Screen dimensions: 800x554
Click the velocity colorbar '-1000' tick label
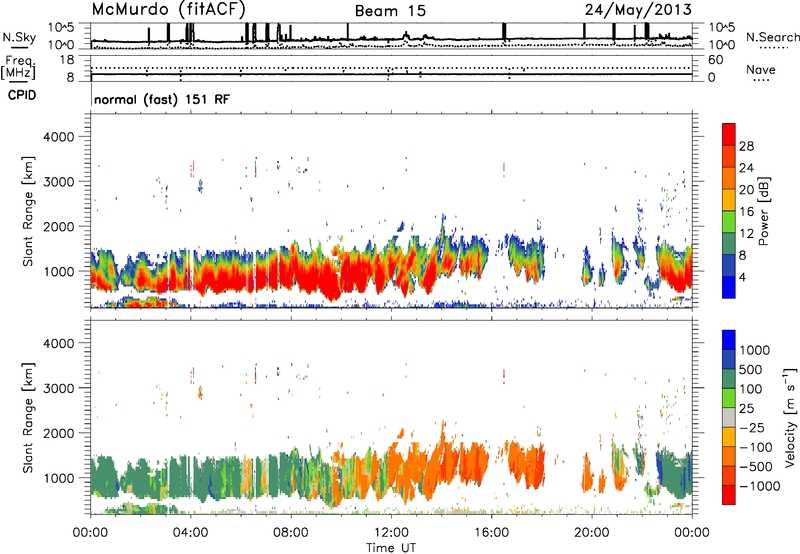point(759,486)
